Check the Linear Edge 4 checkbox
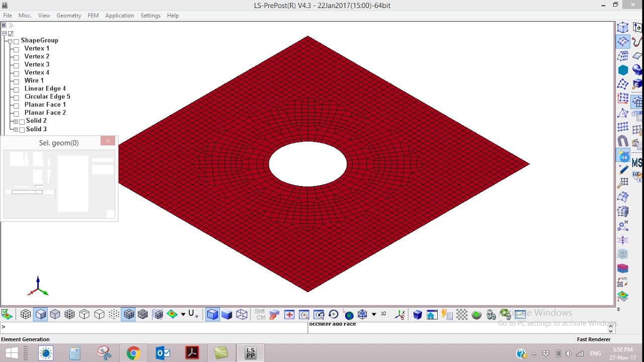This screenshot has height=362, width=644. tap(17, 89)
